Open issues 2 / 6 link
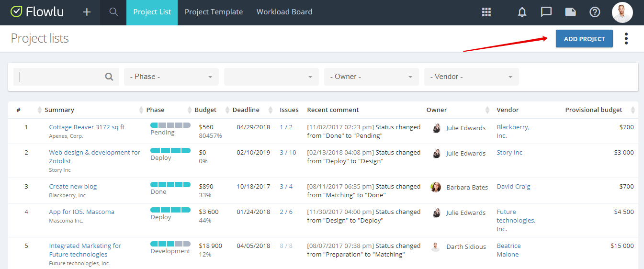Screen dimensions: 644x269 tap(286, 212)
